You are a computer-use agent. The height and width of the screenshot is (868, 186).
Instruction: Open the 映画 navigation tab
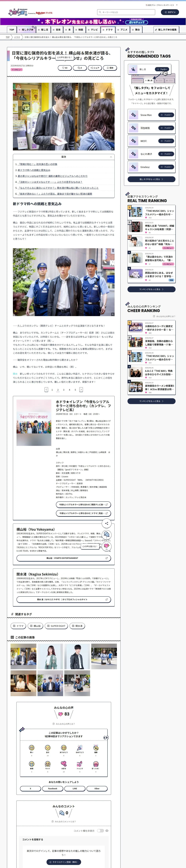(x=79, y=30)
